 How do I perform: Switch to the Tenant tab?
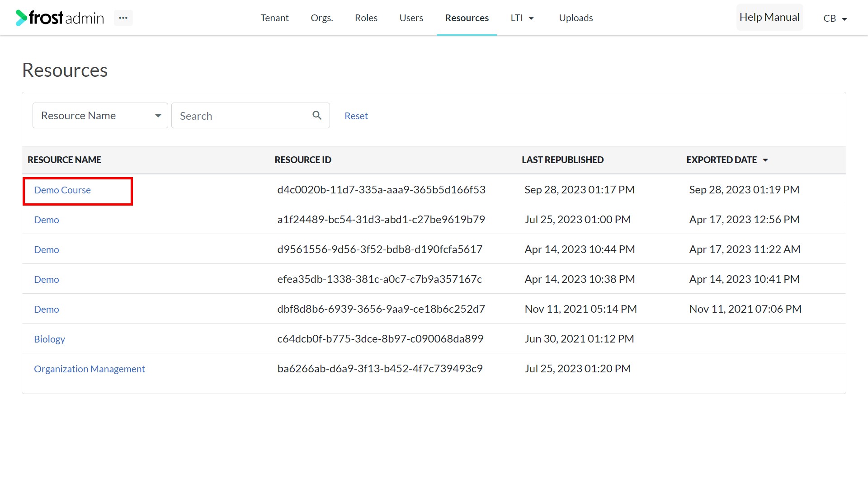[274, 18]
